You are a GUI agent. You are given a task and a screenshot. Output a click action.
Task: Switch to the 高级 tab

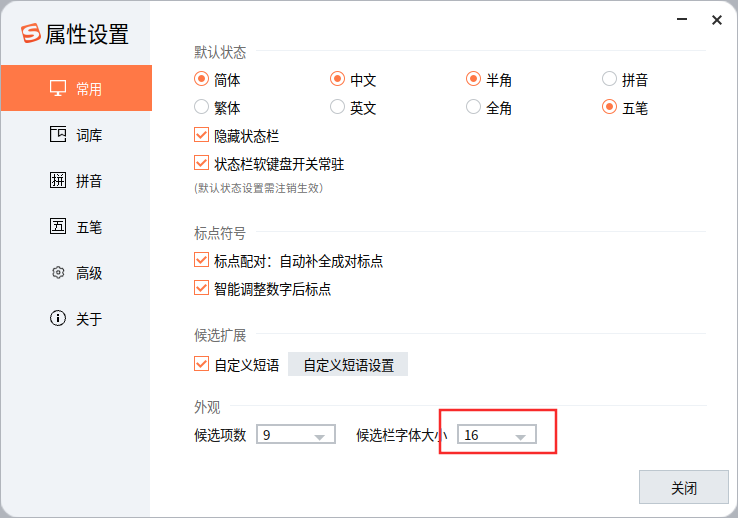tap(76, 273)
